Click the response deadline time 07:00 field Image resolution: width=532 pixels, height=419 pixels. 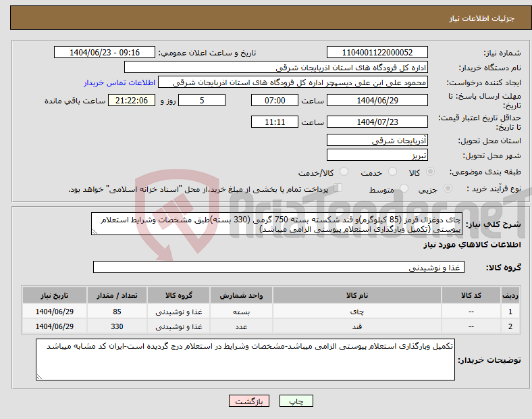point(273,101)
